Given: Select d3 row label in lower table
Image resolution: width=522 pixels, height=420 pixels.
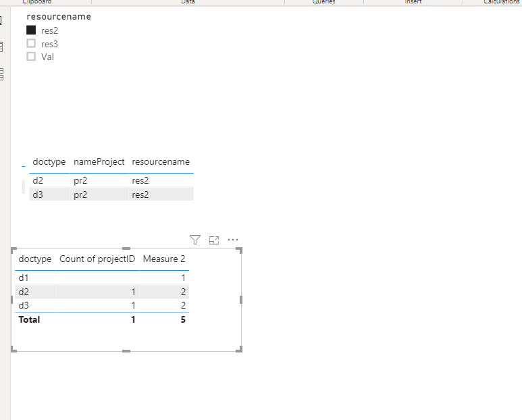Looking at the screenshot, I should (24, 305).
